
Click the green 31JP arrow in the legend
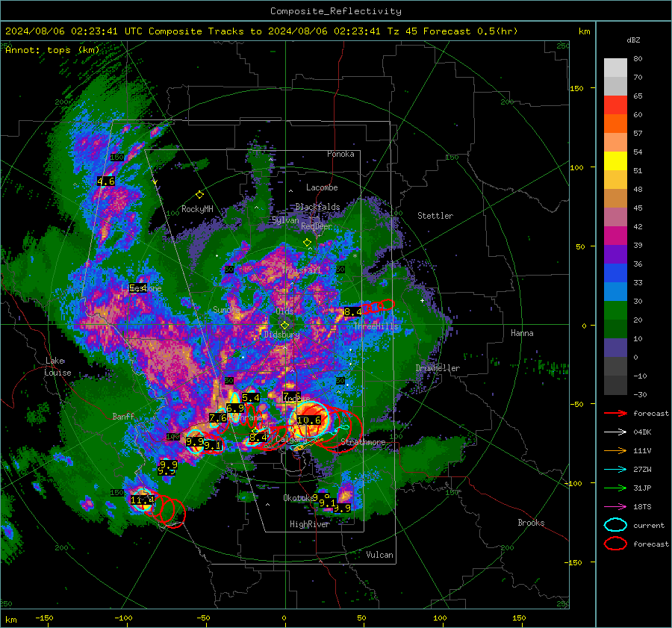[x=615, y=488]
